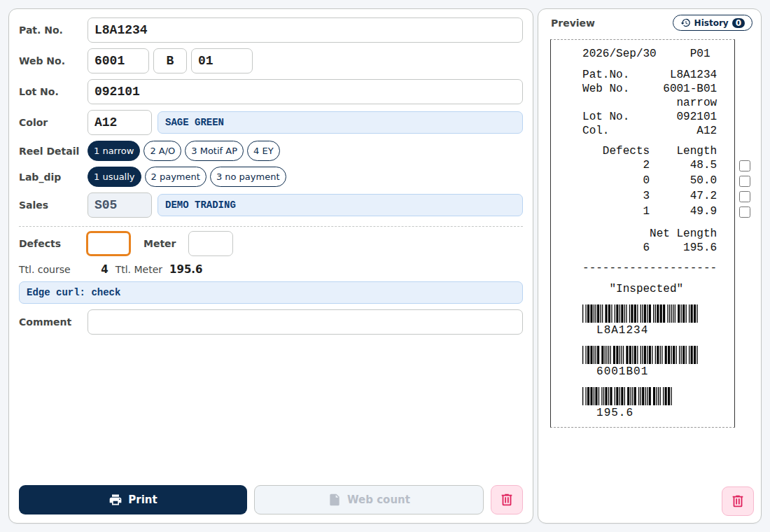Screen dimensions: 770x532
Task: Tick the checkbox for length 48.5
Action: pyautogui.click(x=745, y=166)
